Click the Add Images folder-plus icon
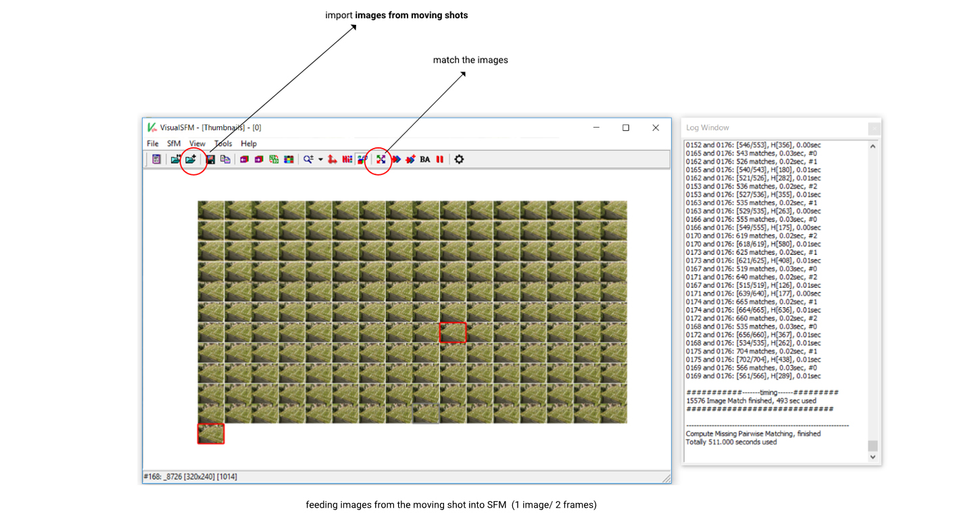Image resolution: width=980 pixels, height=522 pixels. [x=191, y=159]
